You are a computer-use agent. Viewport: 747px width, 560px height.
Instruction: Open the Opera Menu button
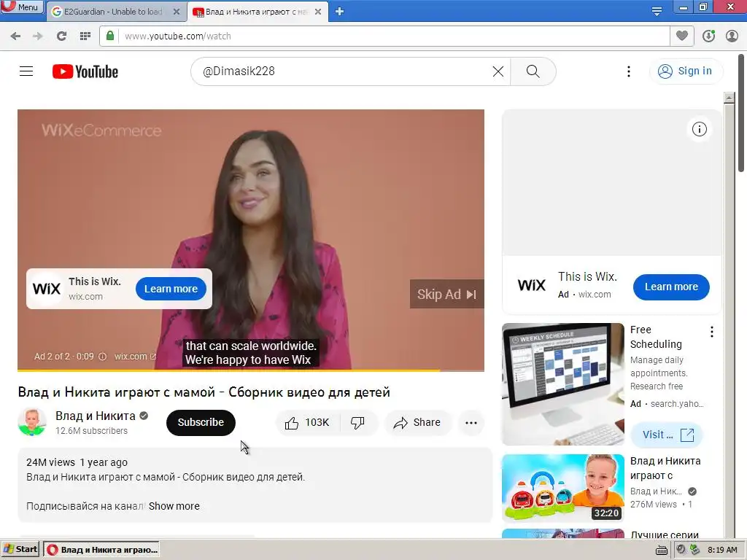pos(21,7)
